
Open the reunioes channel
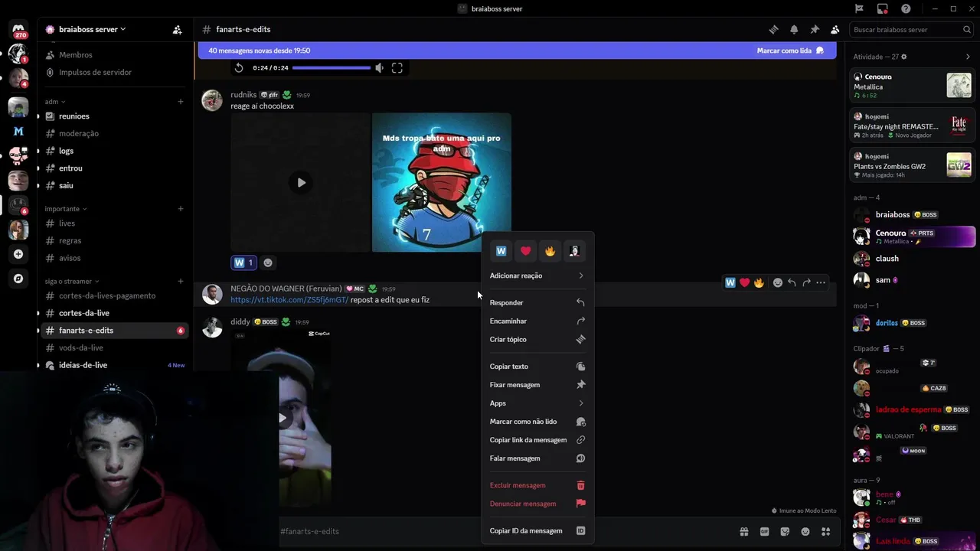point(115,116)
